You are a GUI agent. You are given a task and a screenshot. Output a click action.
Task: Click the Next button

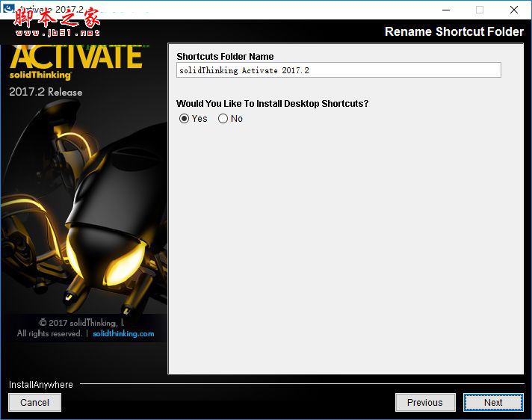pyautogui.click(x=493, y=402)
